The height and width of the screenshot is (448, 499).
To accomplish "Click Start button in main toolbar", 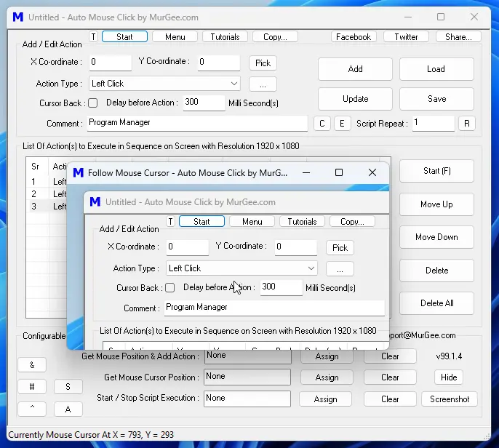I will 124,37.
